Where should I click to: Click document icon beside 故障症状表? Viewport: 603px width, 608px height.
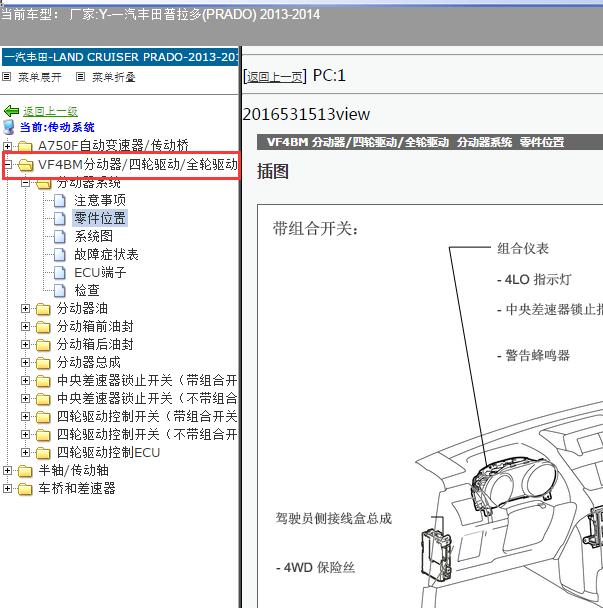pyautogui.click(x=59, y=255)
